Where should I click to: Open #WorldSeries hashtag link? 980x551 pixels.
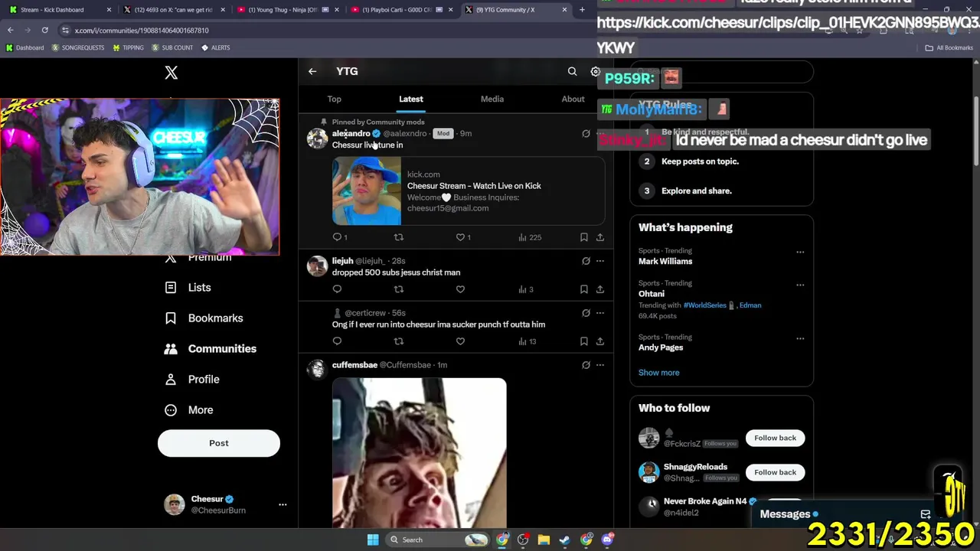(x=704, y=305)
